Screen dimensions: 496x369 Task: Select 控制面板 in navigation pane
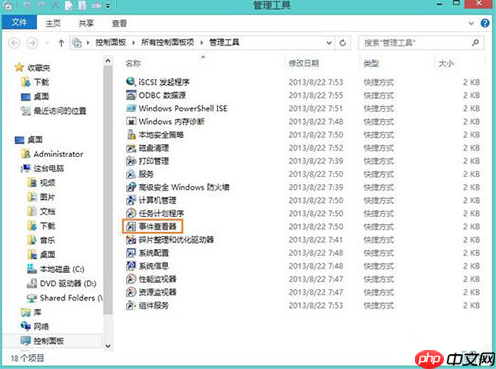tap(49, 341)
